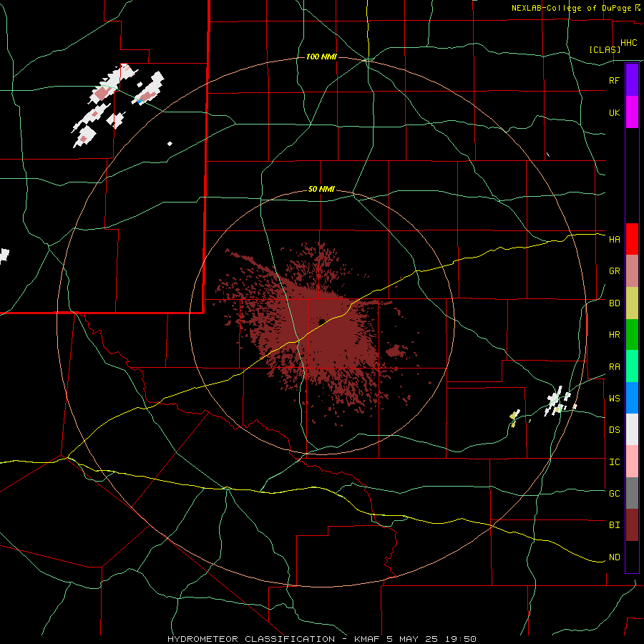Click the purple RF legend color swatch
Image resolution: width=644 pixels, height=644 pixels.
632,80
